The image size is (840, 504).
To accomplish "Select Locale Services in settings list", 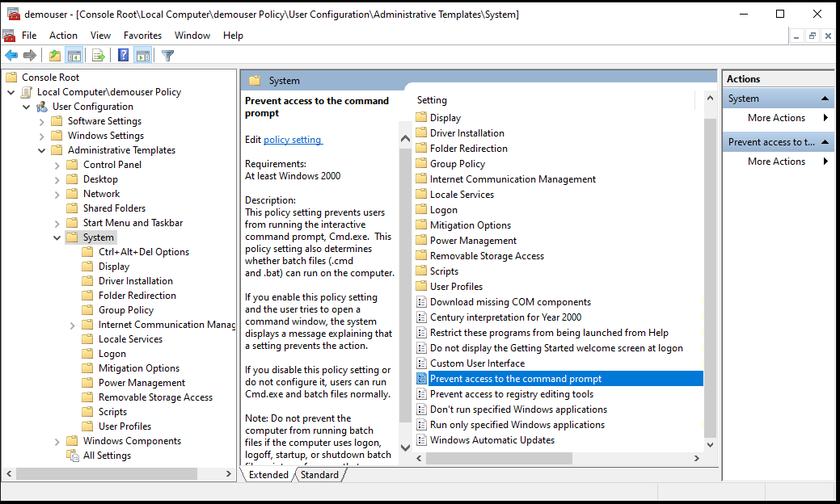I will [462, 195].
